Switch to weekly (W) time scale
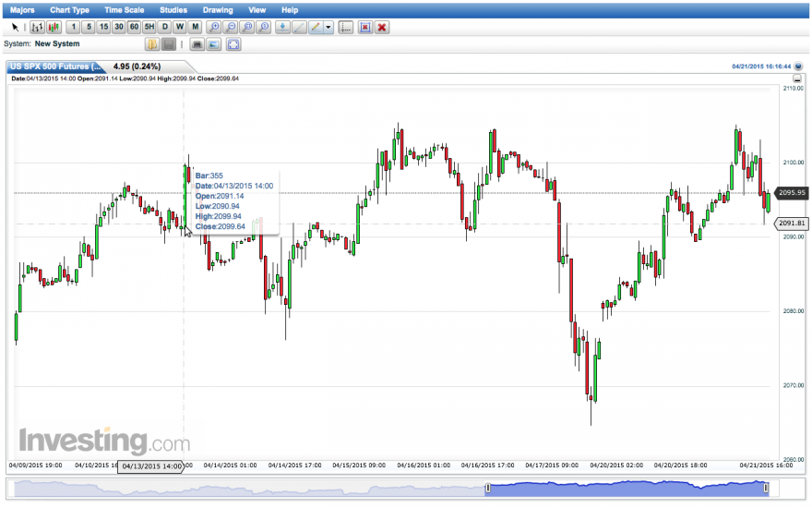Screen dimensions: 812x508 180,27
